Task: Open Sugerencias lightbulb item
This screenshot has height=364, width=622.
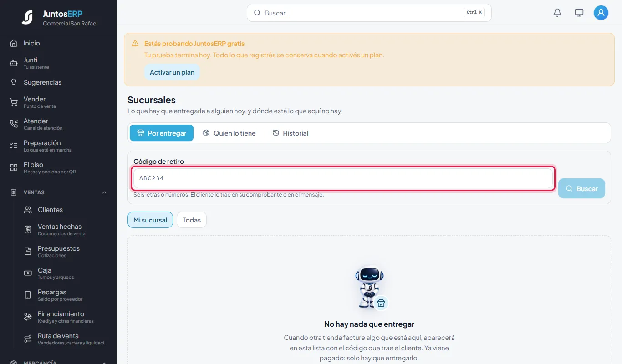Action: pyautogui.click(x=14, y=82)
